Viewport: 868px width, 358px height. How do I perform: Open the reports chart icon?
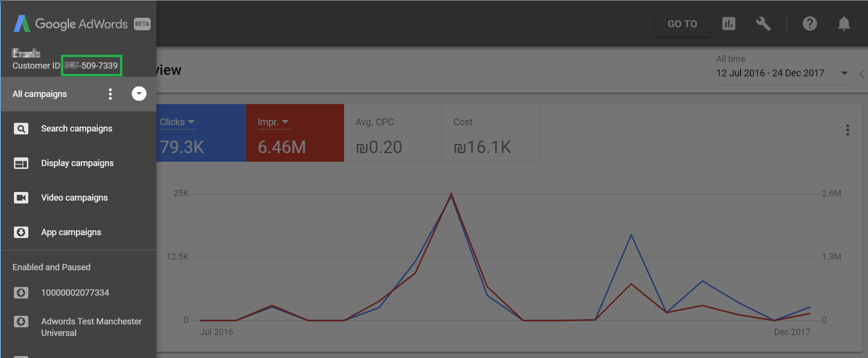click(728, 24)
